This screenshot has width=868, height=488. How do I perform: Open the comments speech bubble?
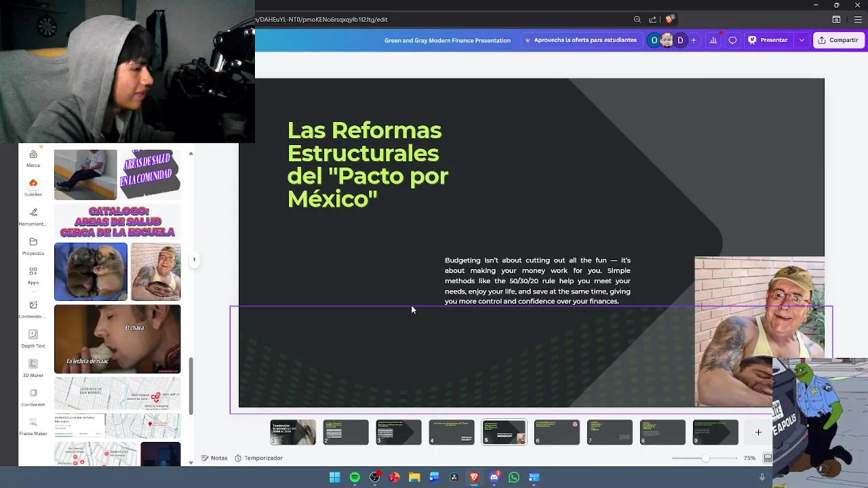(732, 40)
